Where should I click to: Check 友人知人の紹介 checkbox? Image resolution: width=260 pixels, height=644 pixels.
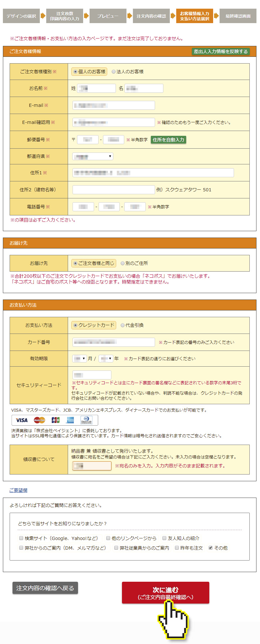pyautogui.click(x=164, y=538)
